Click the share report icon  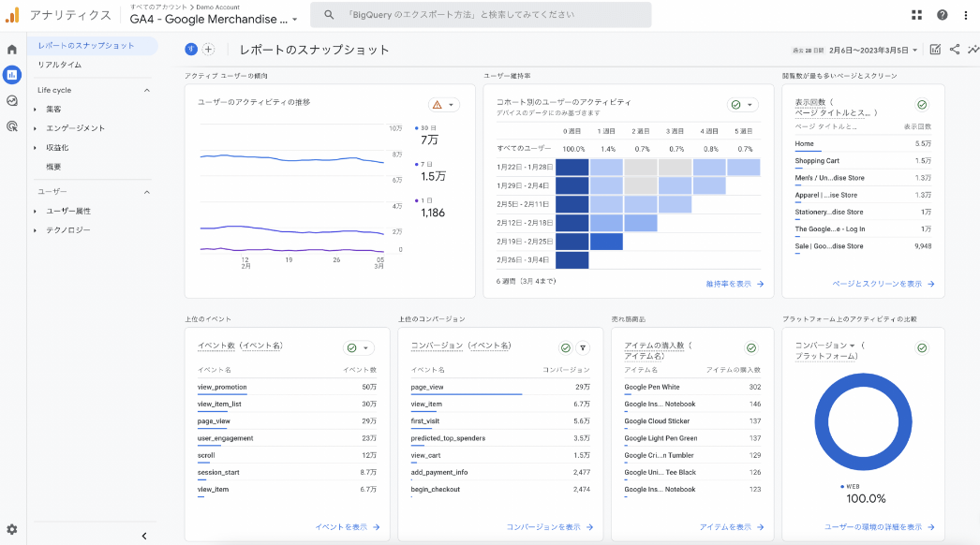coord(955,50)
